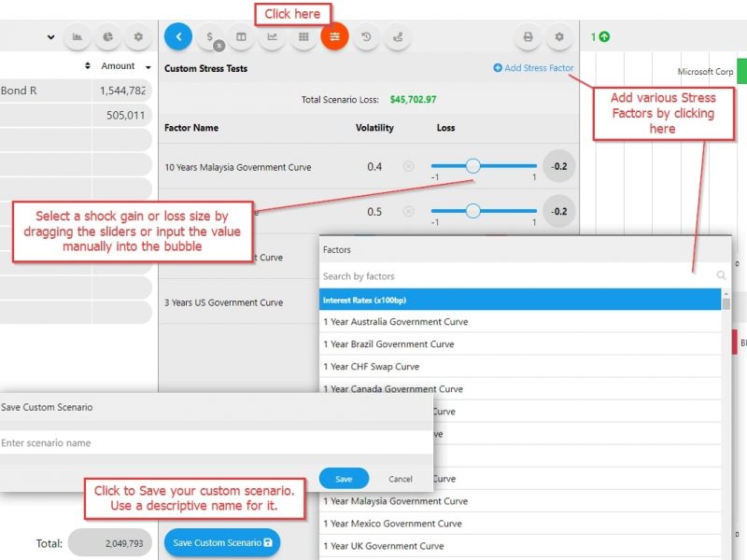The image size is (747, 560).
Task: Click the 10 Years Malaysia loss slider handle
Action: coord(472,166)
